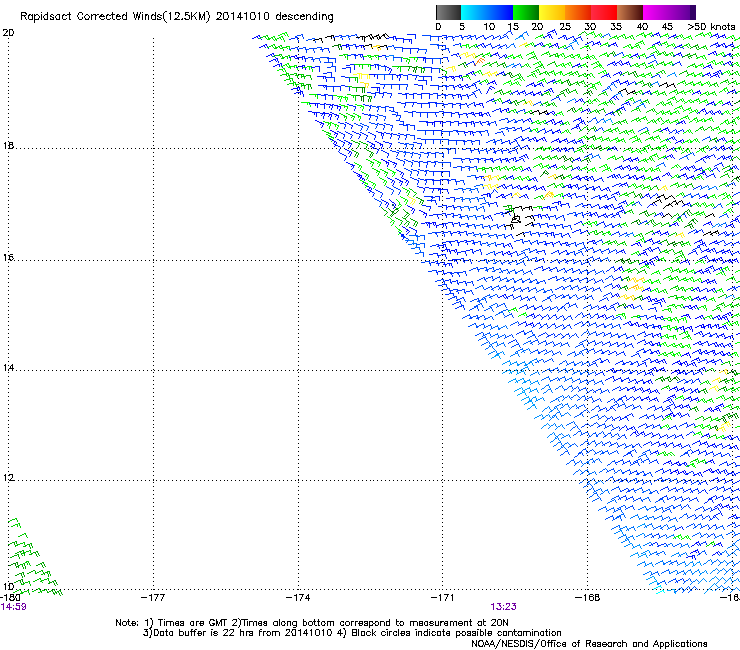The height and width of the screenshot is (650, 740).
Task: Click the '>50 knots' legend label
Action: click(711, 27)
